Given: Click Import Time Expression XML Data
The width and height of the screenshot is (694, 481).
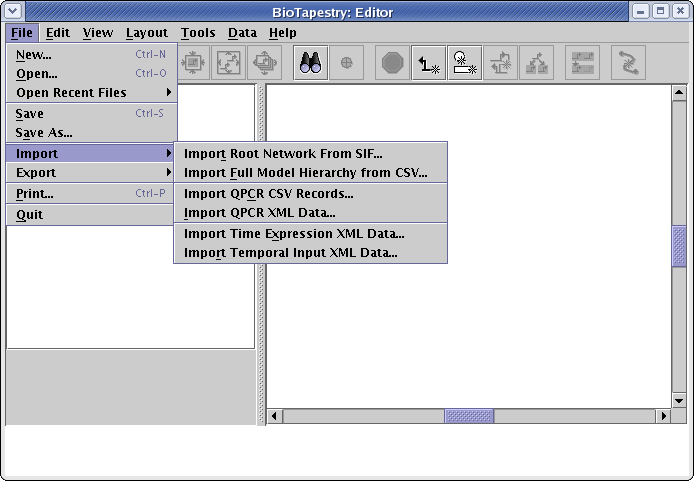Looking at the screenshot, I should click(x=294, y=233).
